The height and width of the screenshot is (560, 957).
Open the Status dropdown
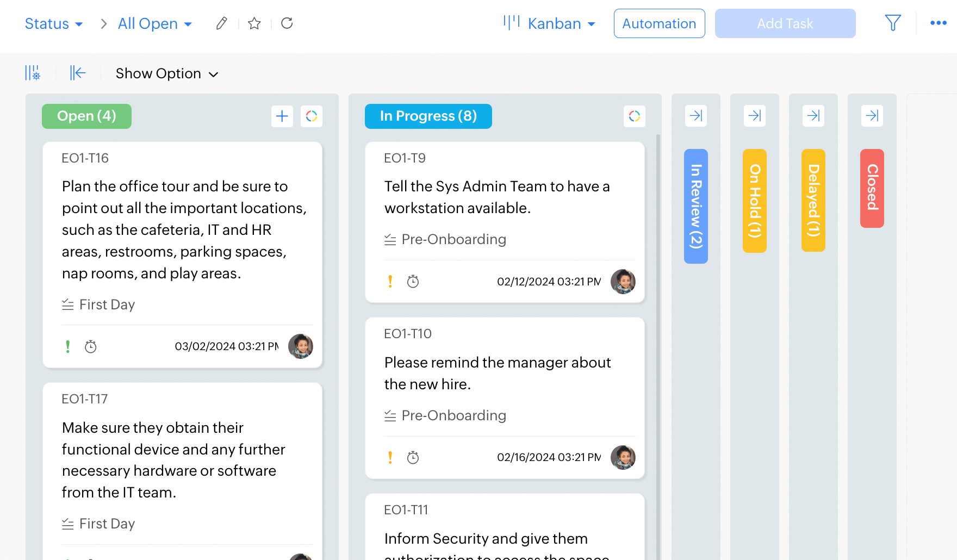click(54, 24)
